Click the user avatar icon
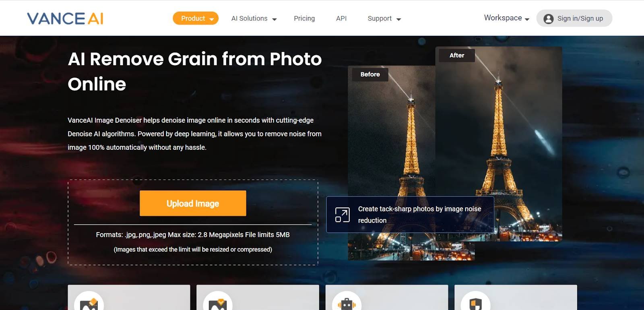 (x=548, y=19)
